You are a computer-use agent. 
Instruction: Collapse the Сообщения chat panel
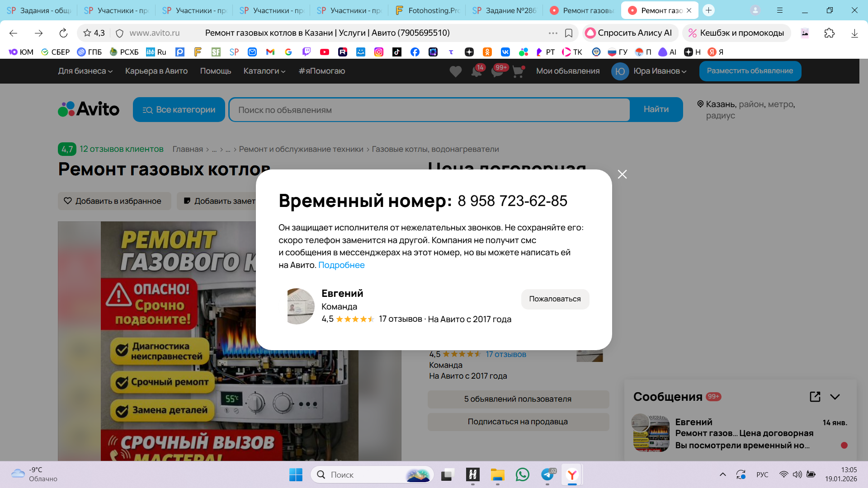tap(835, 397)
